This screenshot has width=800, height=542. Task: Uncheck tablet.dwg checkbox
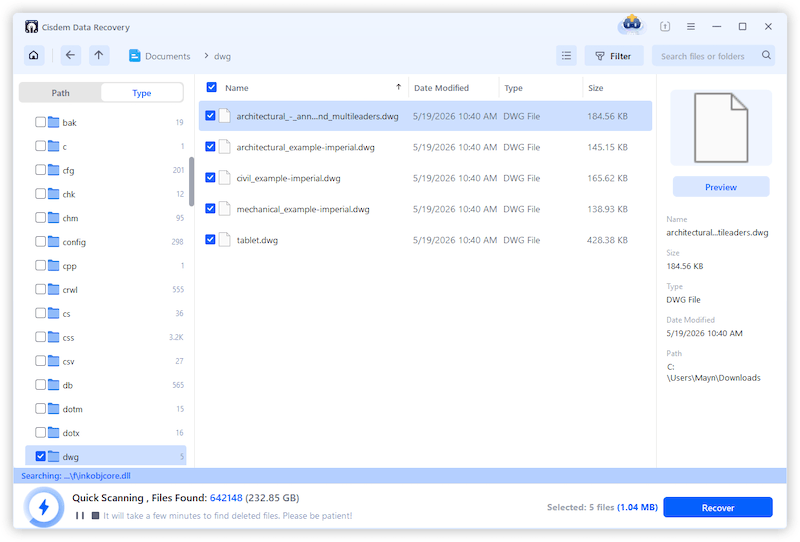click(x=210, y=239)
